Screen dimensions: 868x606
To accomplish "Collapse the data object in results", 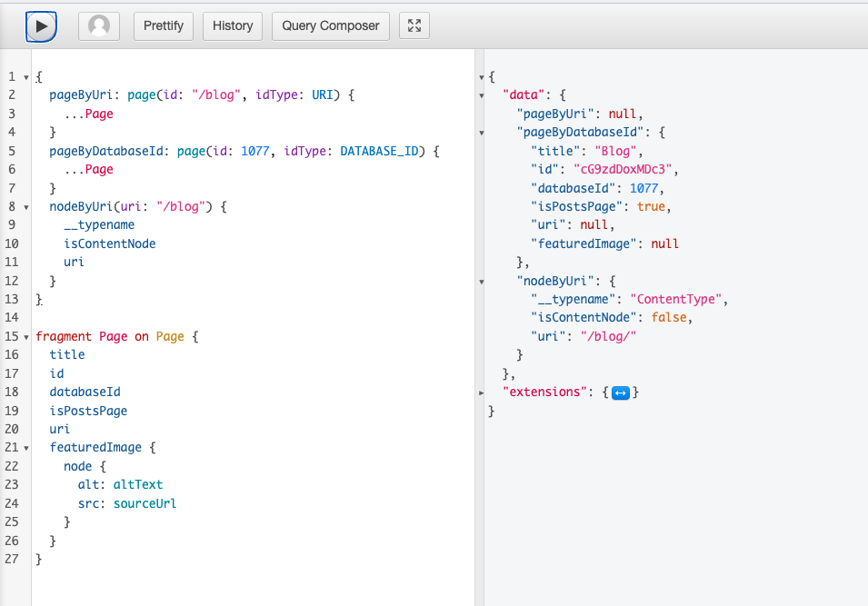I will tap(479, 94).
